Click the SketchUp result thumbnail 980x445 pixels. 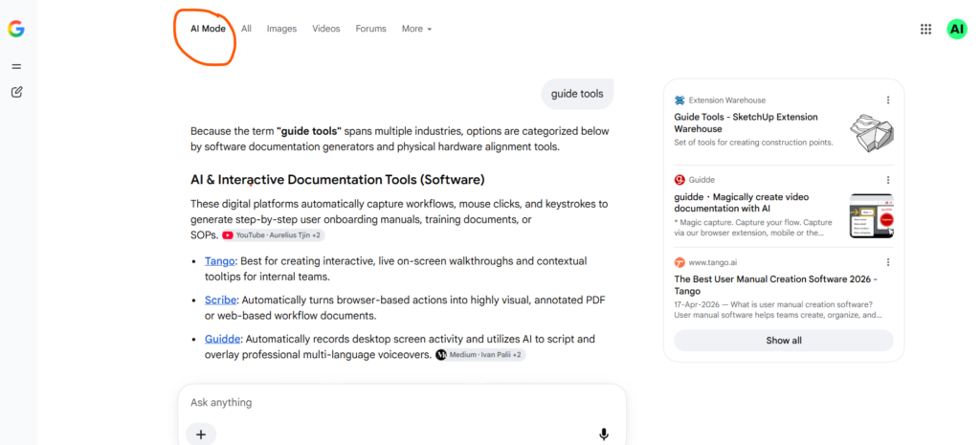[871, 133]
